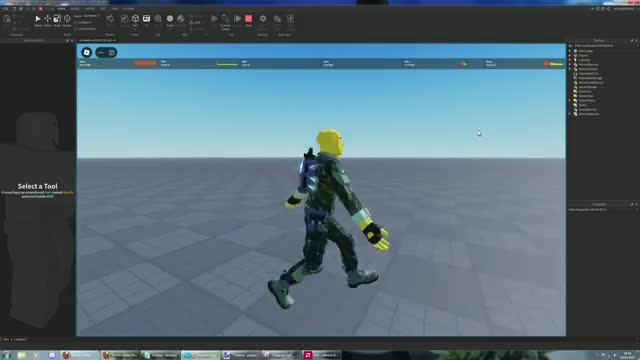Open the UI editor icon
This screenshot has width=640, height=360.
pos(146,19)
